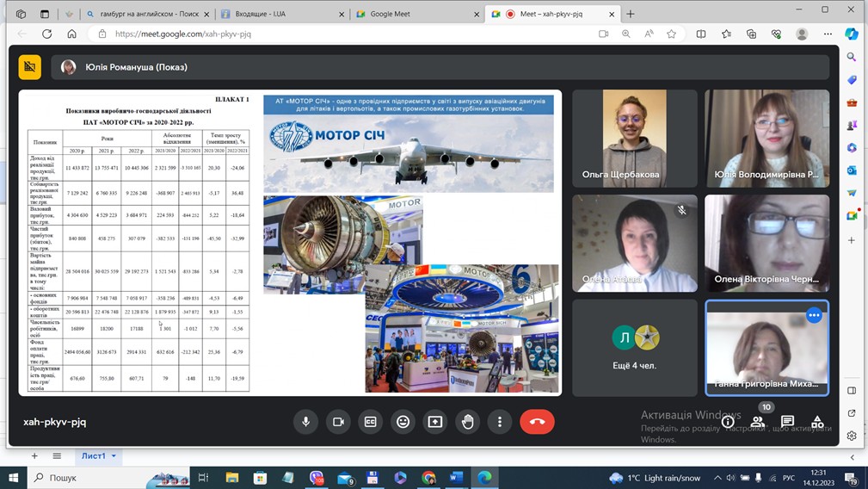Open the Copilot sidebar
The width and height of the screenshot is (868, 489).
tap(852, 34)
